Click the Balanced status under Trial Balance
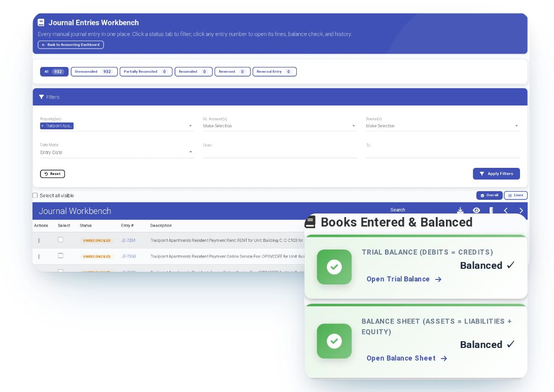 point(487,266)
